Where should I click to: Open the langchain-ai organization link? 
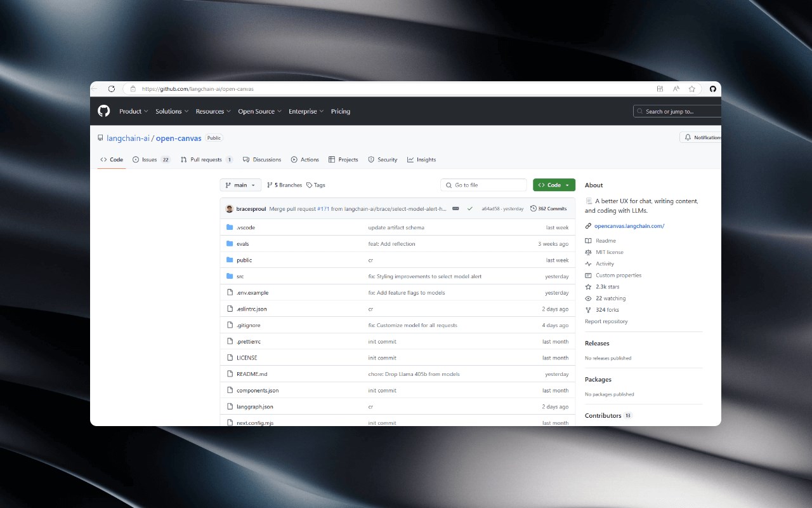click(x=128, y=138)
